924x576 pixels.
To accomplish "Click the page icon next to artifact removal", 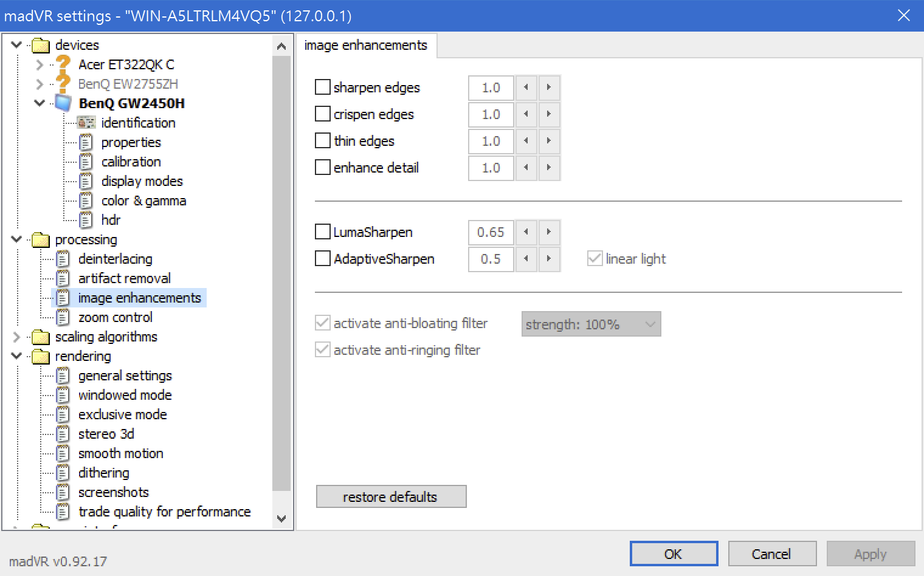I will point(63,278).
